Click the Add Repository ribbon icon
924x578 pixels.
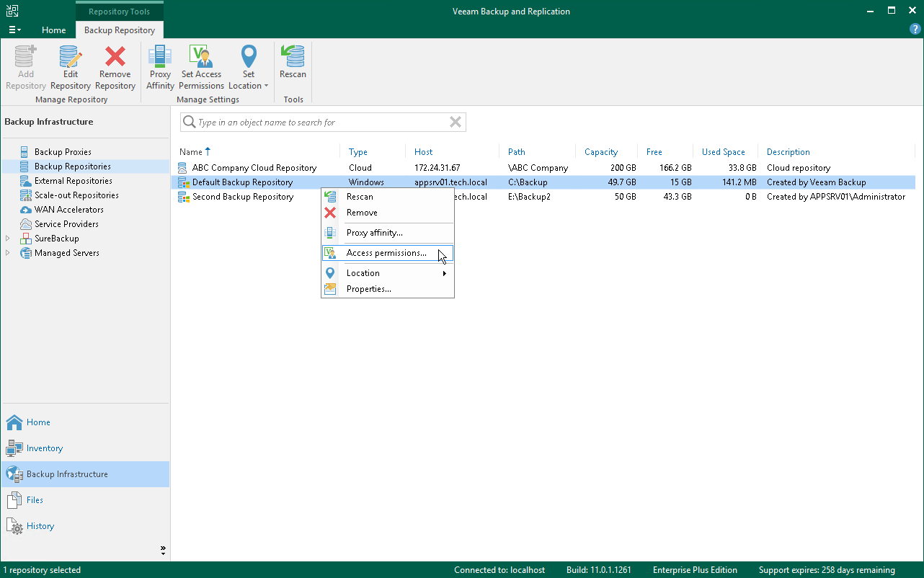click(26, 56)
